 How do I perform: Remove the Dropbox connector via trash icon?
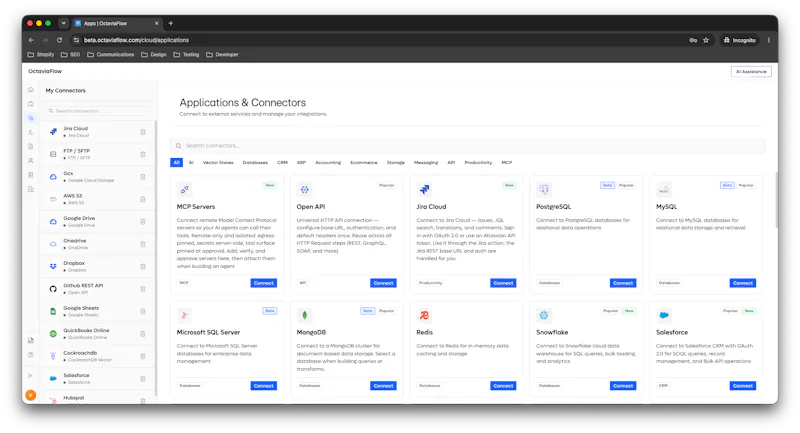coord(143,267)
